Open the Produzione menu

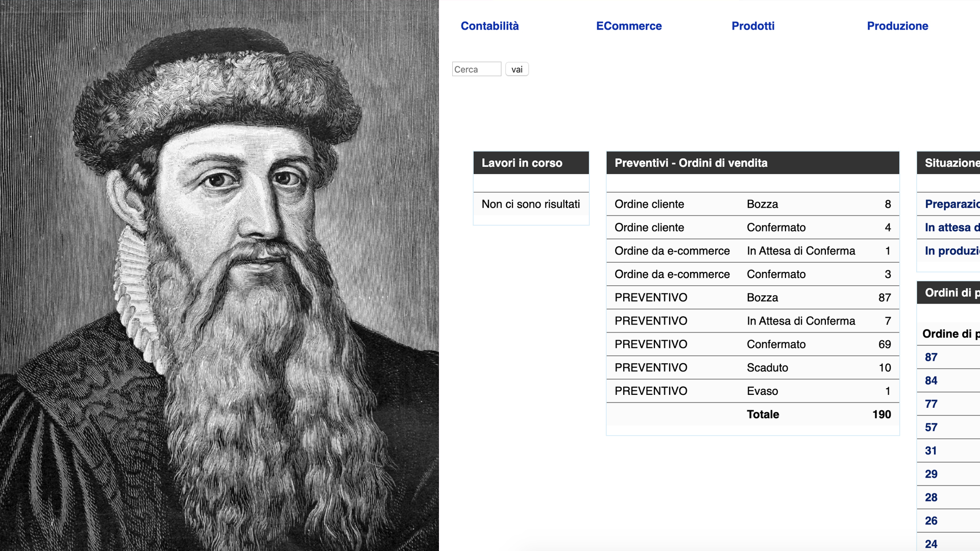click(x=897, y=26)
